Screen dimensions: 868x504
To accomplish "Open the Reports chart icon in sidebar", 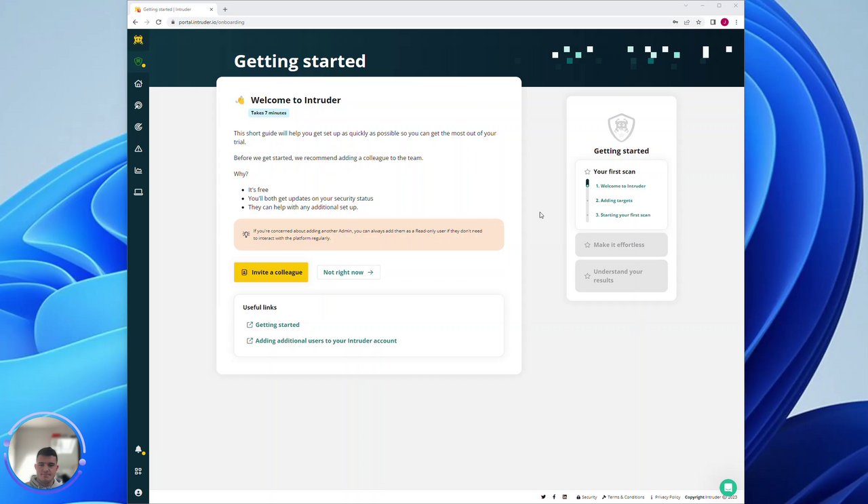I will coord(138,170).
